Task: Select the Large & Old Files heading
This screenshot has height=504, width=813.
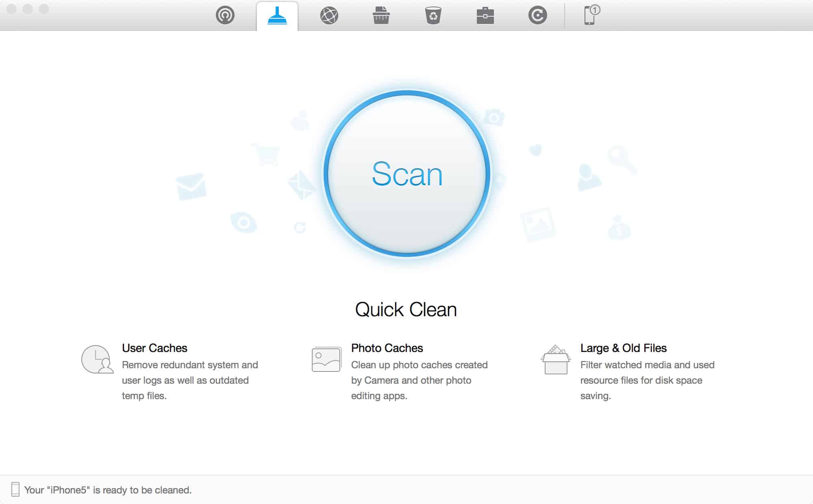Action: (623, 348)
